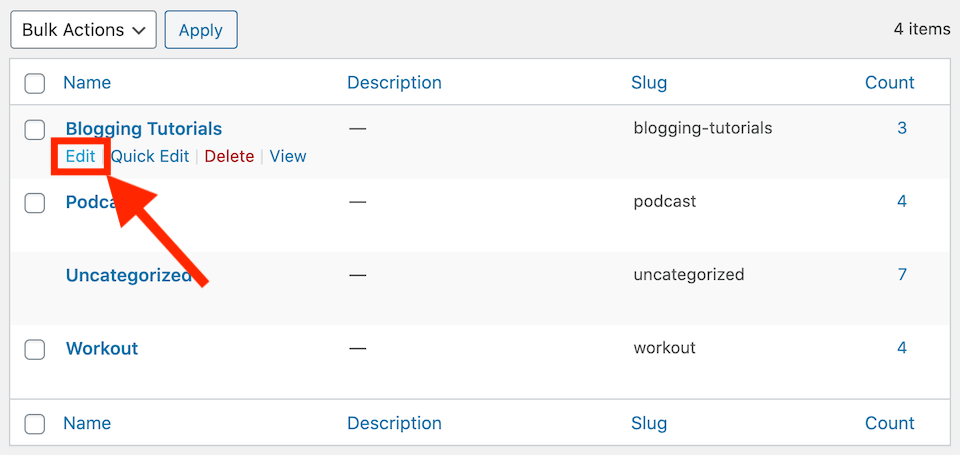The height and width of the screenshot is (455, 960).
Task: Sort by Slug column header
Action: (x=649, y=83)
